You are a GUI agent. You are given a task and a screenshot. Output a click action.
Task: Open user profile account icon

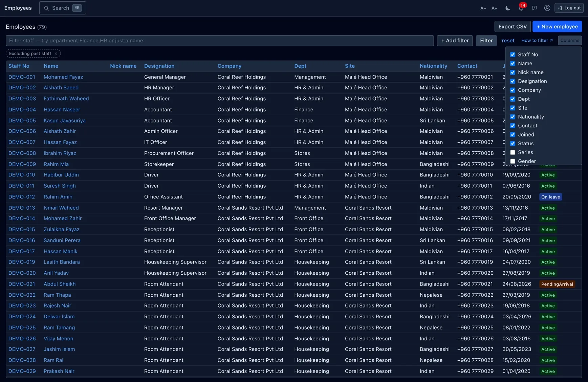point(547,8)
